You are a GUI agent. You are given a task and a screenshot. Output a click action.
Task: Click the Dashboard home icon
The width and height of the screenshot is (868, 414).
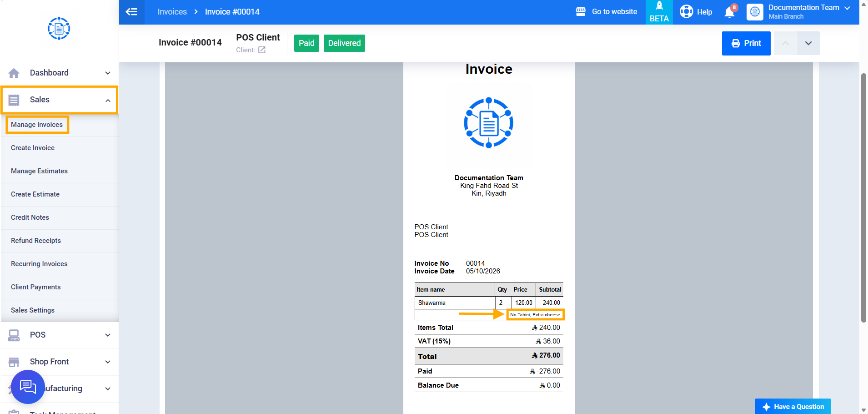pyautogui.click(x=14, y=73)
